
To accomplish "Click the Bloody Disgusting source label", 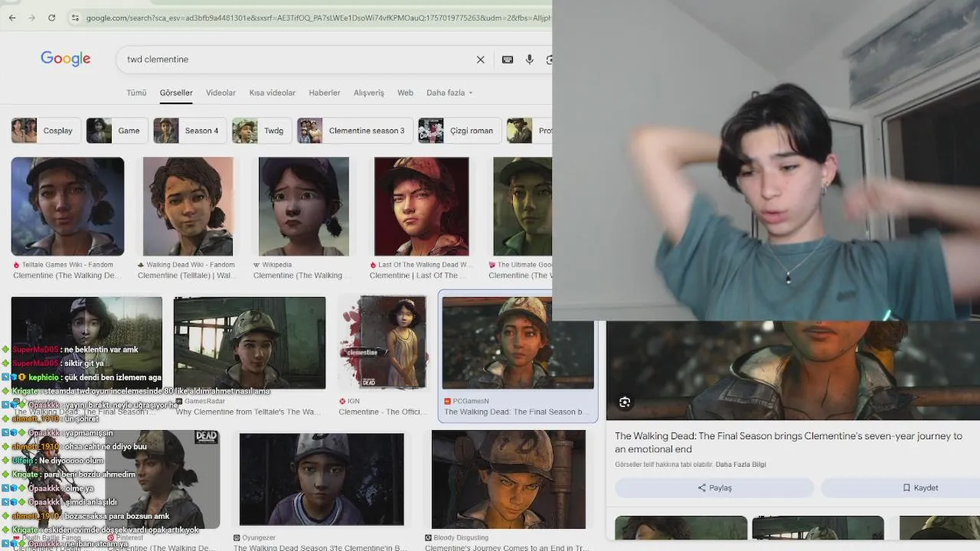I will pos(461,538).
